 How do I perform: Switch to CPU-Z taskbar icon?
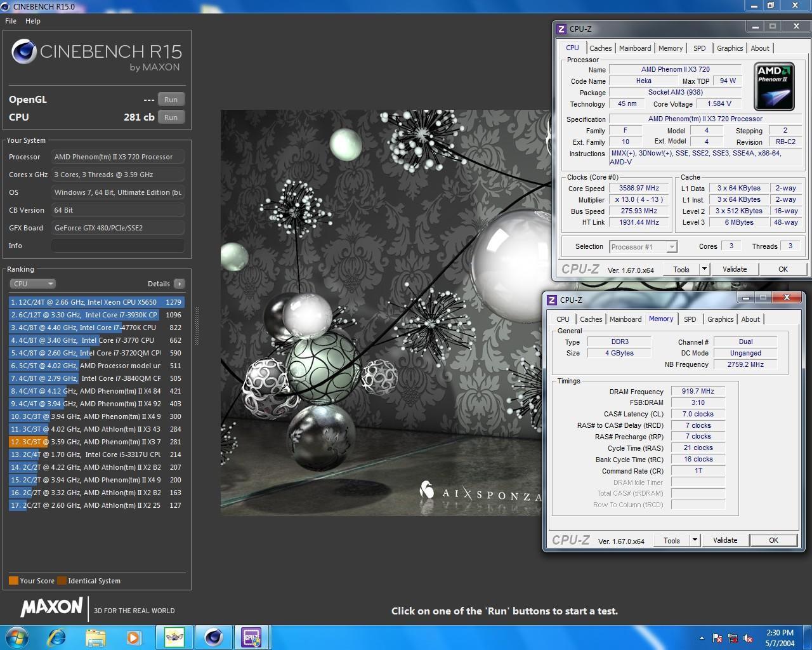(252, 637)
